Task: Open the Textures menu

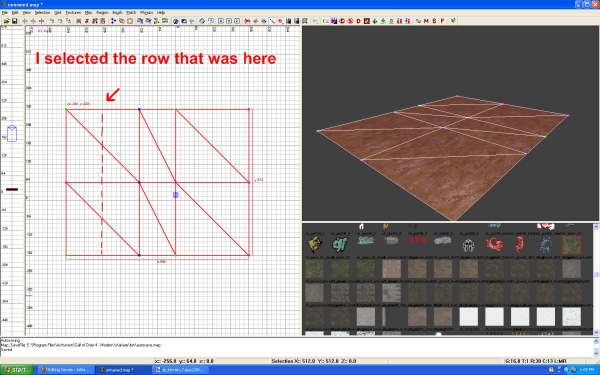Action: coord(73,13)
